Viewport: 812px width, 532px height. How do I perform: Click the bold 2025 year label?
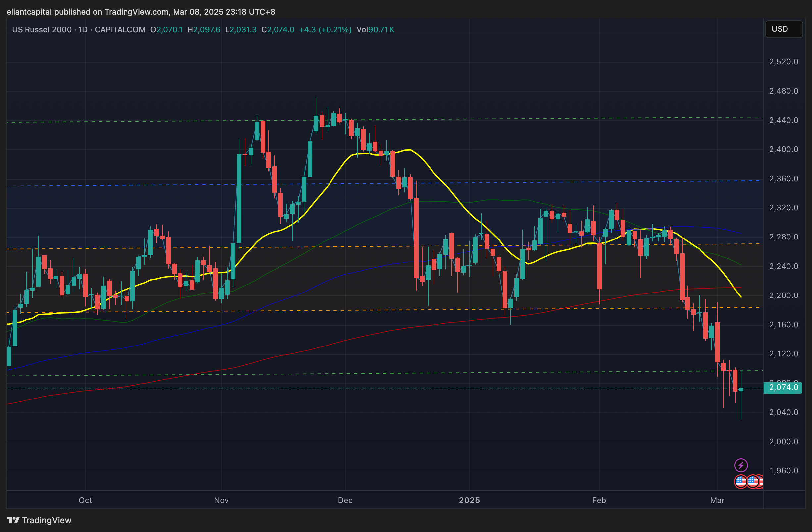(x=469, y=500)
